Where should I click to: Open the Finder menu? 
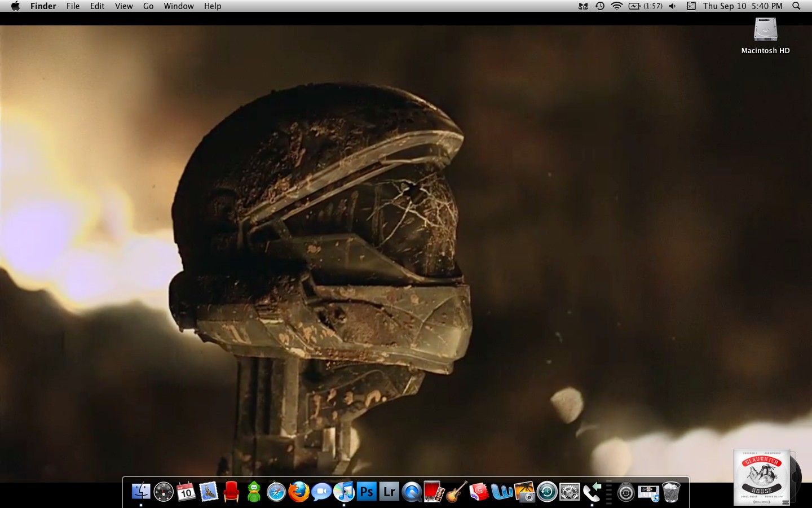coord(43,6)
